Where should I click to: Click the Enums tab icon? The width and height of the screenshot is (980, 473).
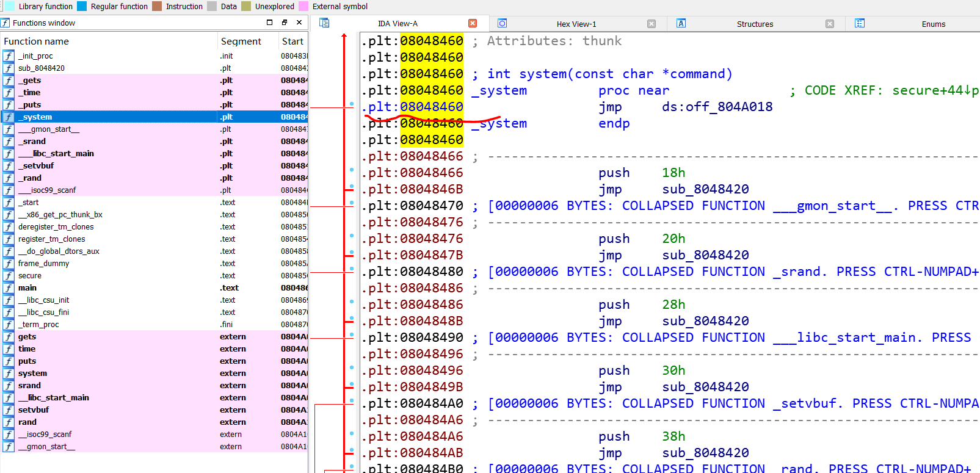(x=860, y=23)
